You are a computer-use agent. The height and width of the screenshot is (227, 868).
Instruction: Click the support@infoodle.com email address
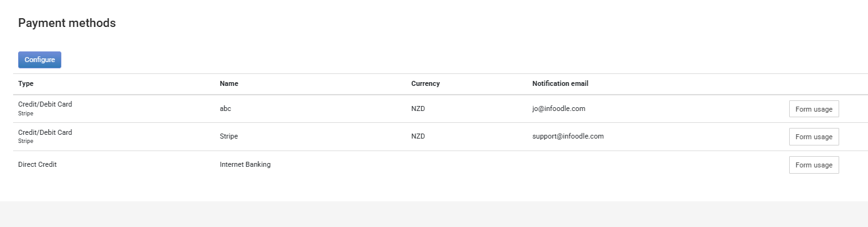(x=568, y=136)
